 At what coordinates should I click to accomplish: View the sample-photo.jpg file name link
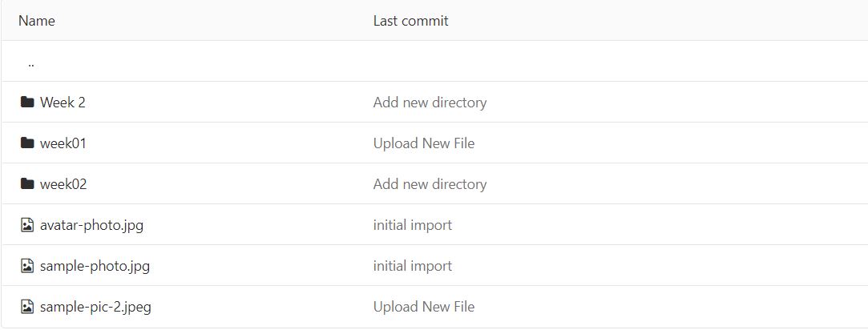tap(95, 266)
